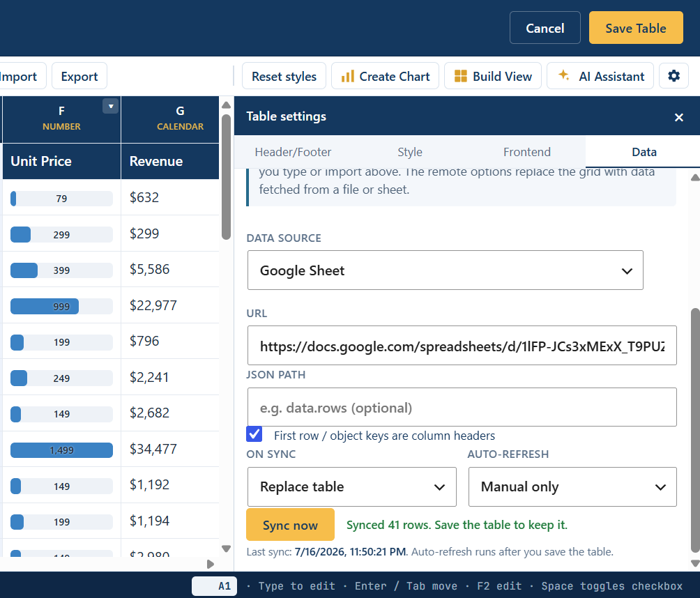Screen dimensions: 700x598
Task: Select column F Number header
Action: [61, 120]
